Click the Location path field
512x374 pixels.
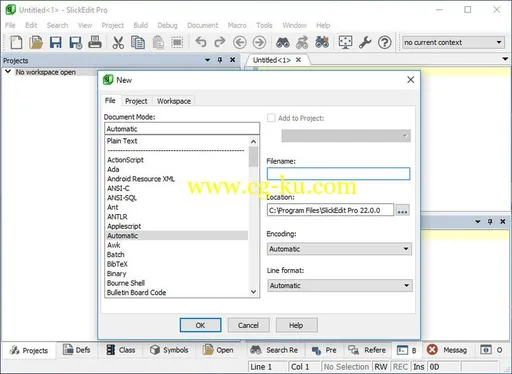click(330, 210)
